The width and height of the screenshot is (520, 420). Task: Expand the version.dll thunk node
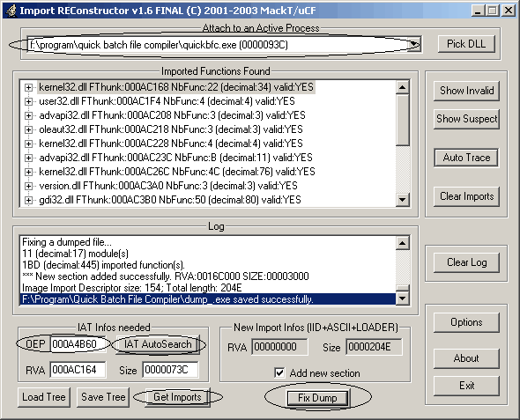(x=28, y=186)
